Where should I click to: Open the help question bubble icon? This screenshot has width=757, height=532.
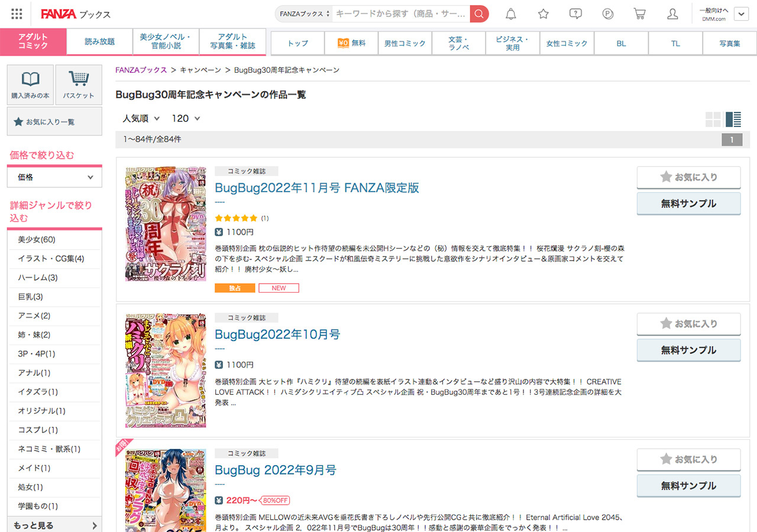[575, 14]
